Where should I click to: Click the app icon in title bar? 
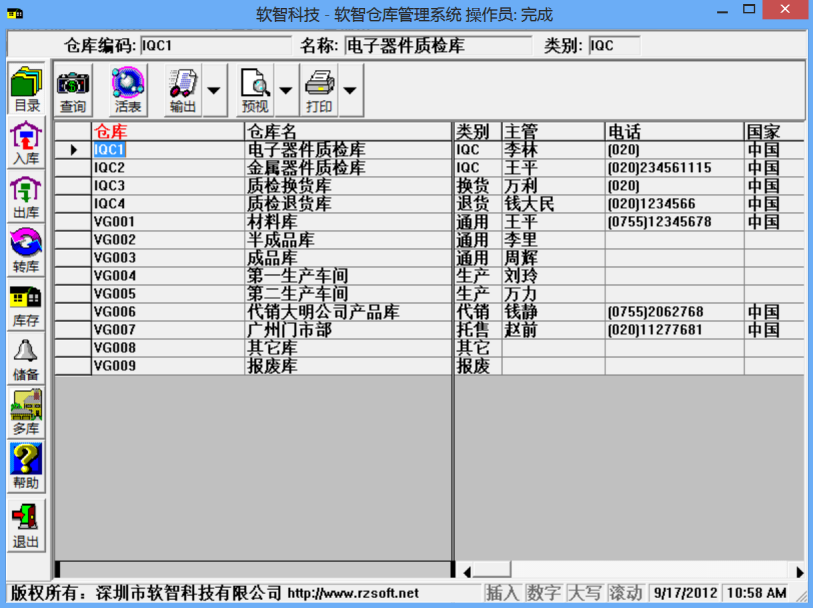click(15, 13)
